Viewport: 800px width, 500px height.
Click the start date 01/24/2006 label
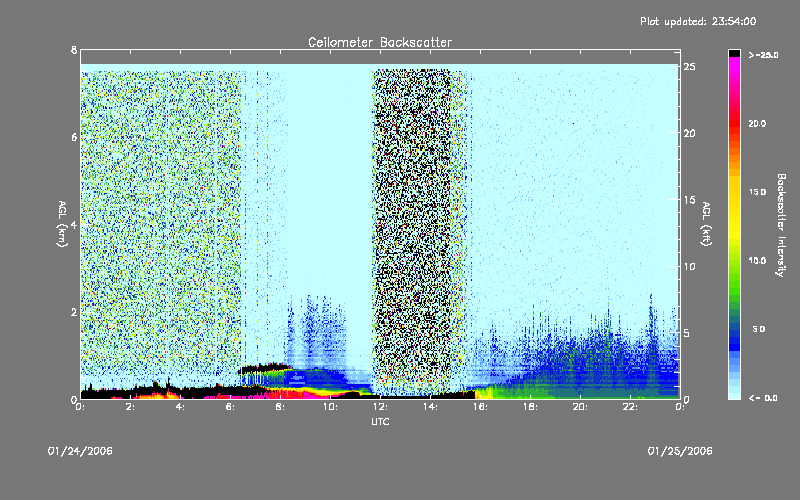pyautogui.click(x=80, y=451)
